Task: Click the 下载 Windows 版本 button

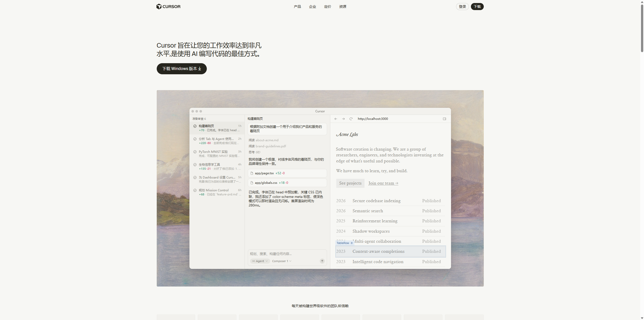Action: tap(182, 69)
